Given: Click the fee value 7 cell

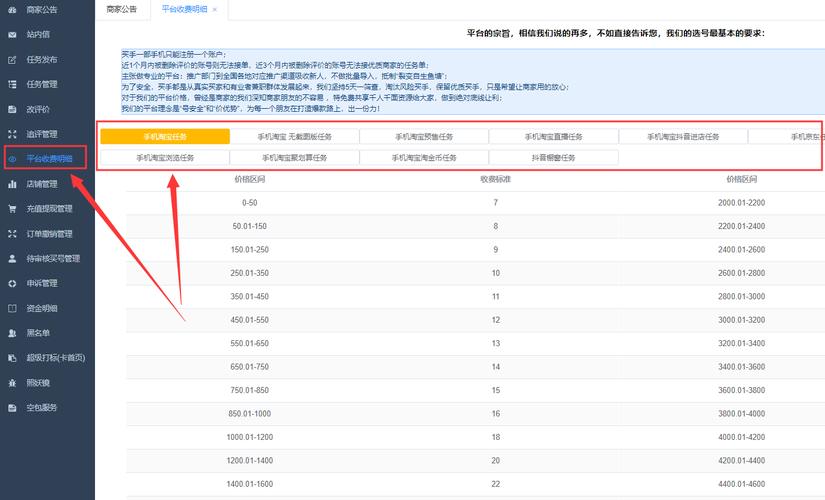Looking at the screenshot, I should click(496, 203).
